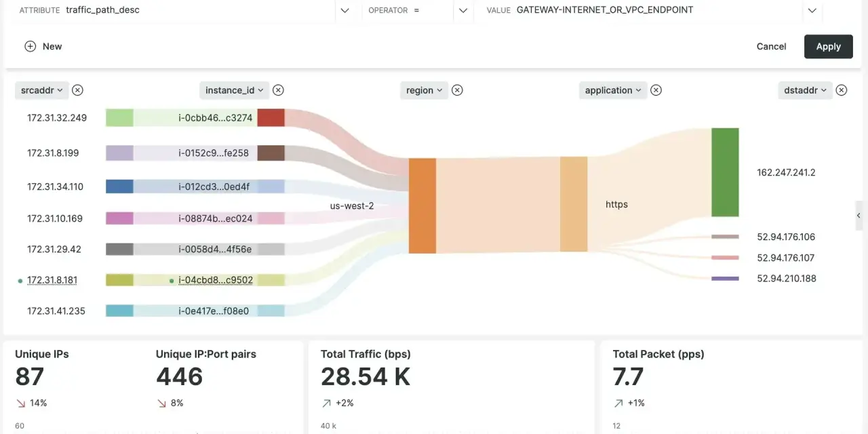Screen dimensions: 868x434
Task: Select source address 172.31.8.199
Action: pos(53,153)
